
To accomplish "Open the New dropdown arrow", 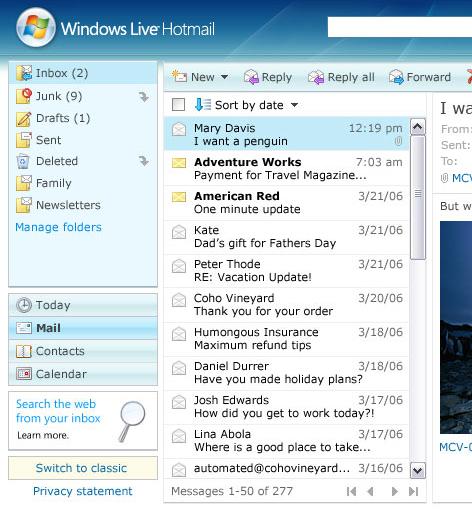I will tap(225, 77).
